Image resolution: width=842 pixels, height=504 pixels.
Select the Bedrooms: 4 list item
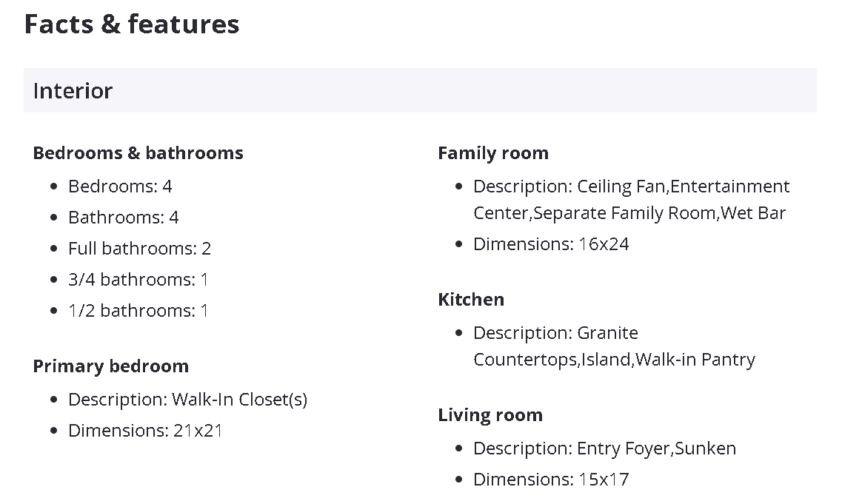[120, 187]
